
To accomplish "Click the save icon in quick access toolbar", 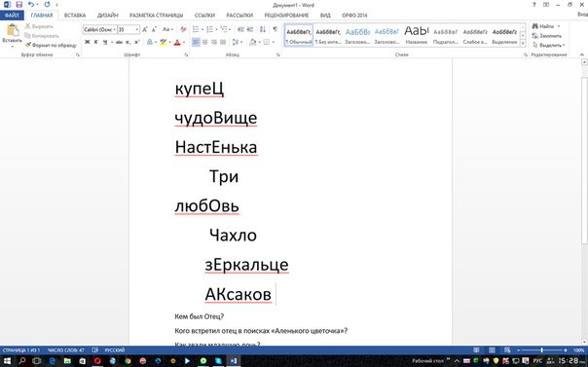I will (x=18, y=5).
